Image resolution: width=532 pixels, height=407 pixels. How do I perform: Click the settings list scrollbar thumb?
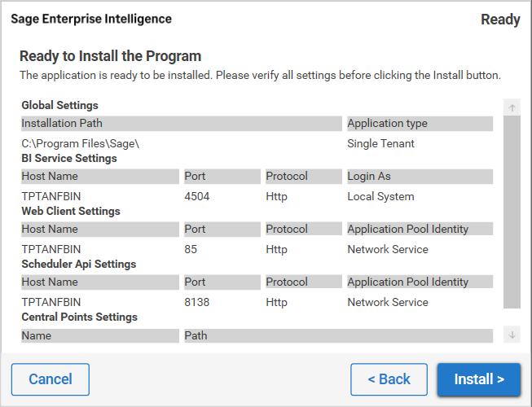(512, 212)
